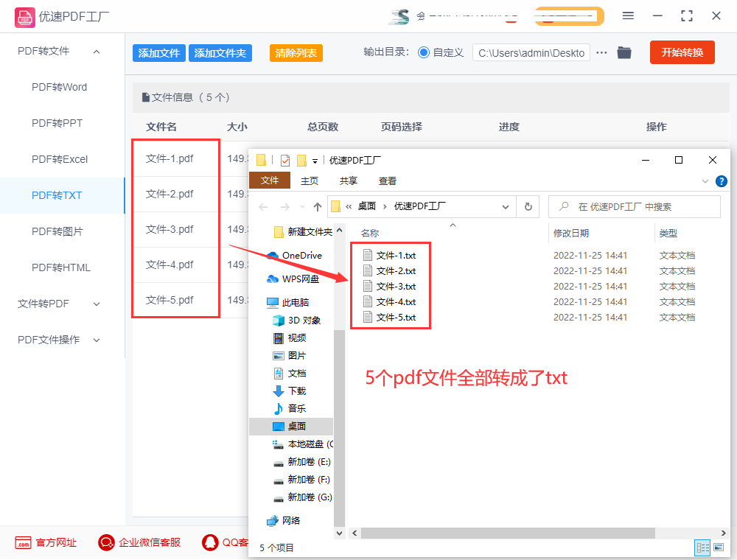Select 文件-4.pdf row in file list
Viewport: 737px width, 560px height.
[170, 265]
